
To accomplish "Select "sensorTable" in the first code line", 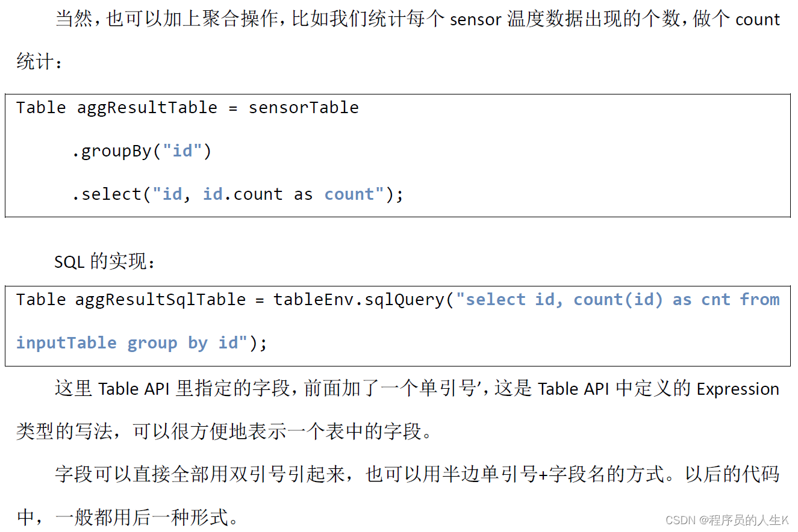I will (x=304, y=108).
